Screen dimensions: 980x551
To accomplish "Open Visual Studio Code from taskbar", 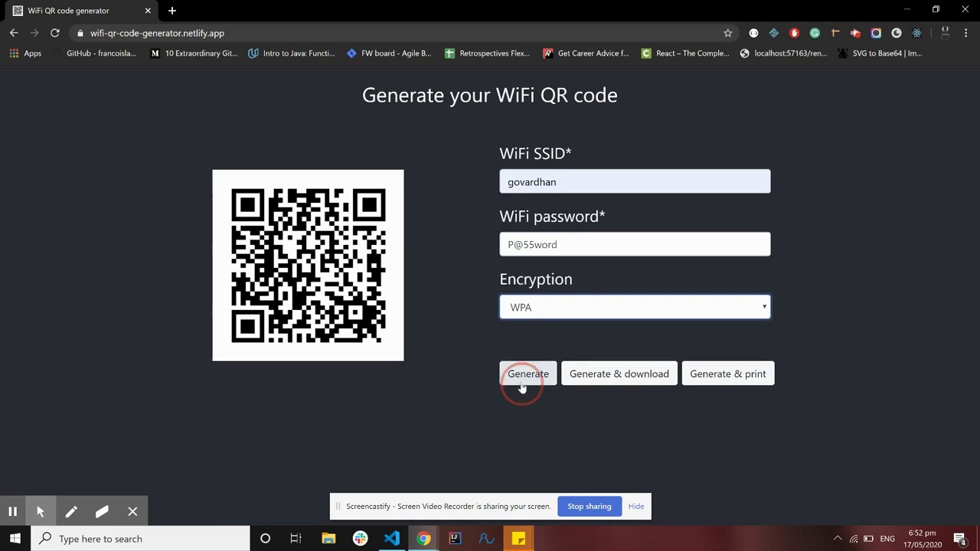I will (391, 539).
